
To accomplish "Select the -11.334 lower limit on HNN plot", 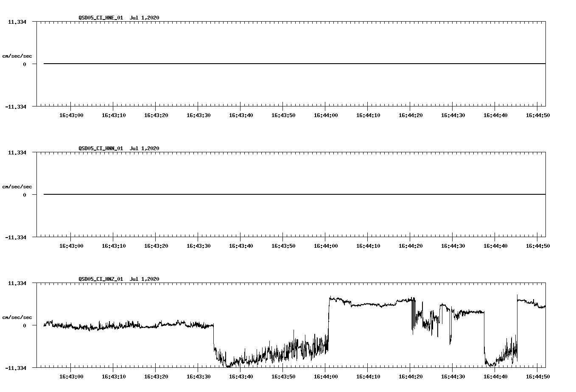I will pos(16,237).
